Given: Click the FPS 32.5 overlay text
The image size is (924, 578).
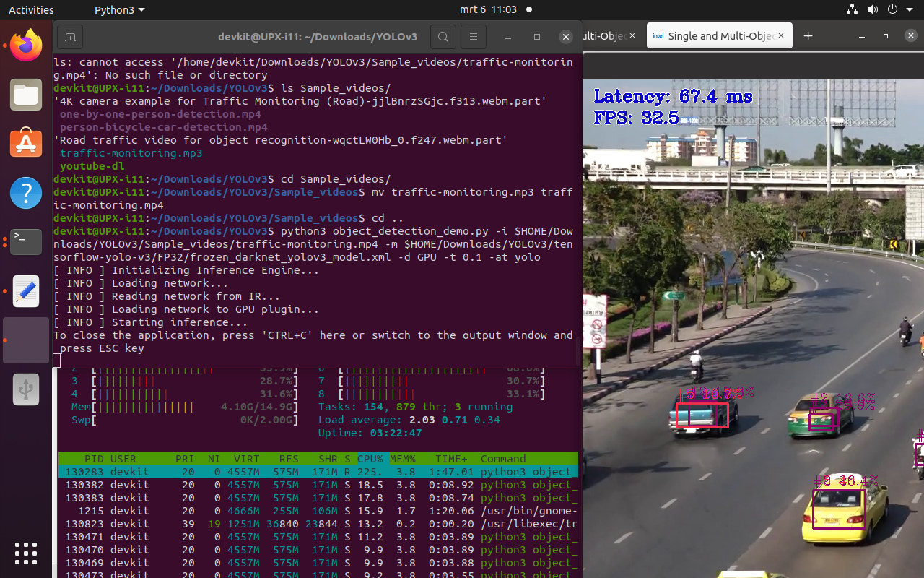Looking at the screenshot, I should click(637, 117).
